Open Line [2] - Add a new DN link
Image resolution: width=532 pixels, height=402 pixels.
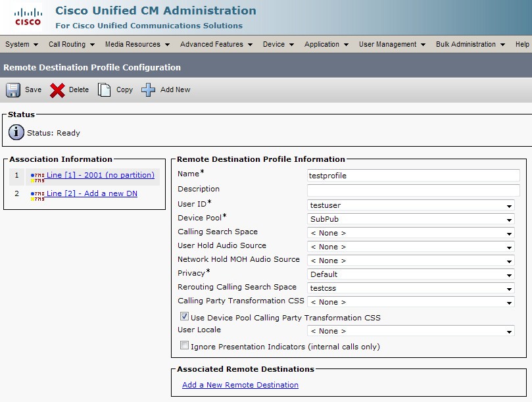tap(92, 193)
